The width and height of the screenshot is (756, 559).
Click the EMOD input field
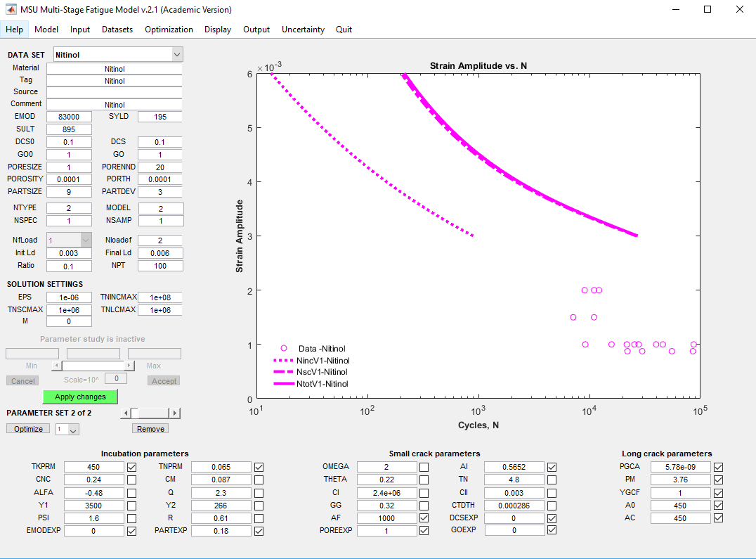click(x=69, y=117)
